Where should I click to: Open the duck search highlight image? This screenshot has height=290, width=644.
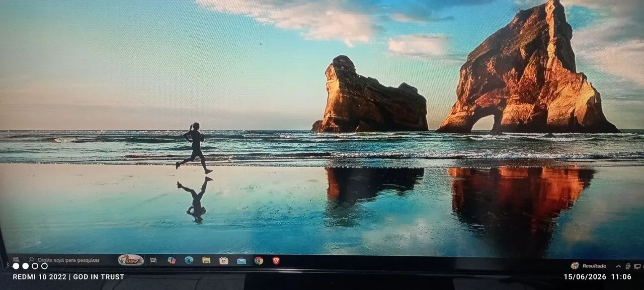pyautogui.click(x=131, y=260)
